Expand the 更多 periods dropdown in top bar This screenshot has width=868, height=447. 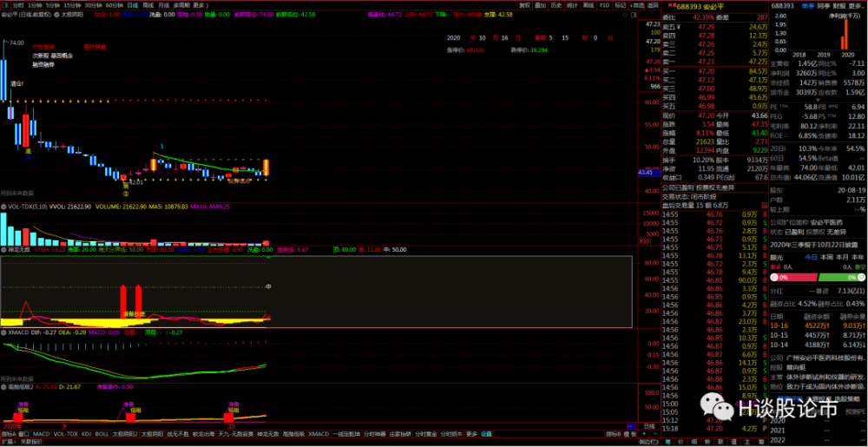[200, 5]
